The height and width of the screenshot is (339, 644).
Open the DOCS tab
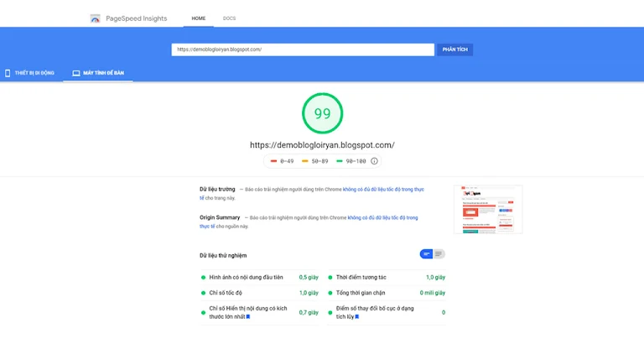tap(229, 18)
